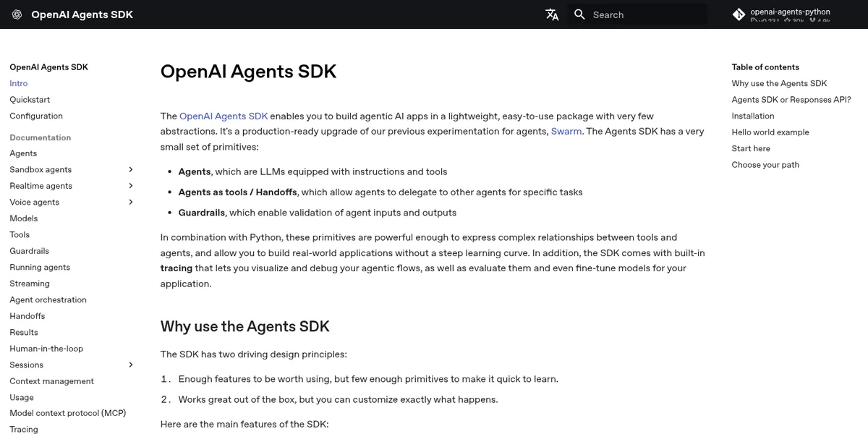The width and height of the screenshot is (868, 434).
Task: Focus the Search input field
Action: coord(638,14)
